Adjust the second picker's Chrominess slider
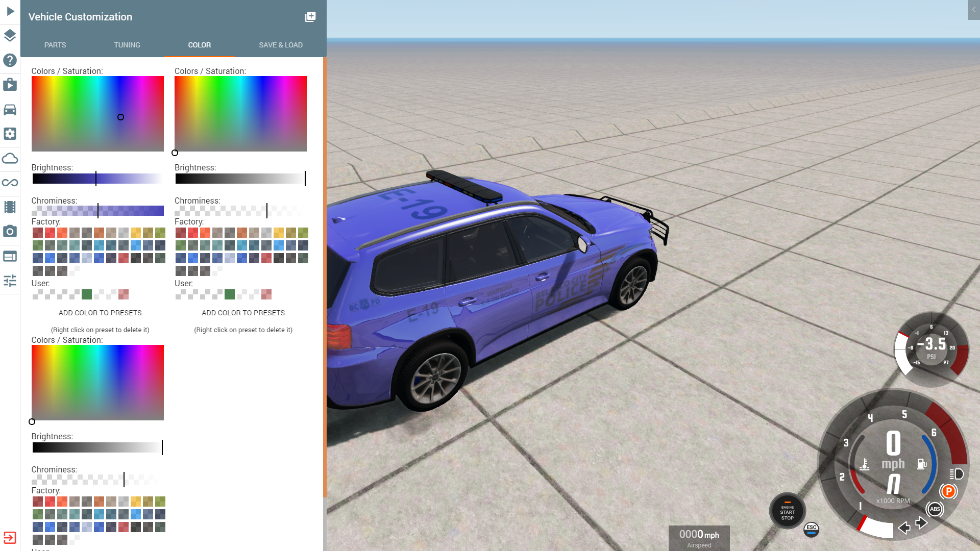980x551 pixels. point(240,211)
